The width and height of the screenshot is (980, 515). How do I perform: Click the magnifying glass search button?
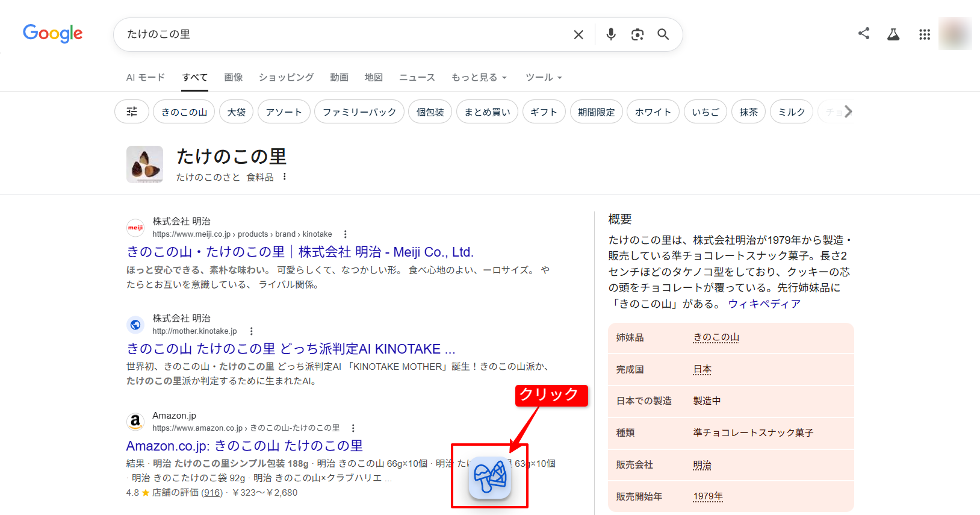coord(663,34)
